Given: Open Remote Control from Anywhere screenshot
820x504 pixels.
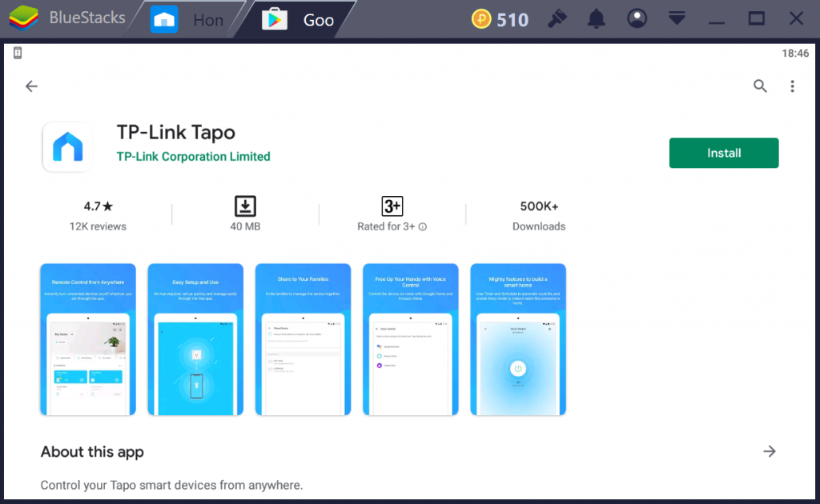Looking at the screenshot, I should click(x=88, y=339).
